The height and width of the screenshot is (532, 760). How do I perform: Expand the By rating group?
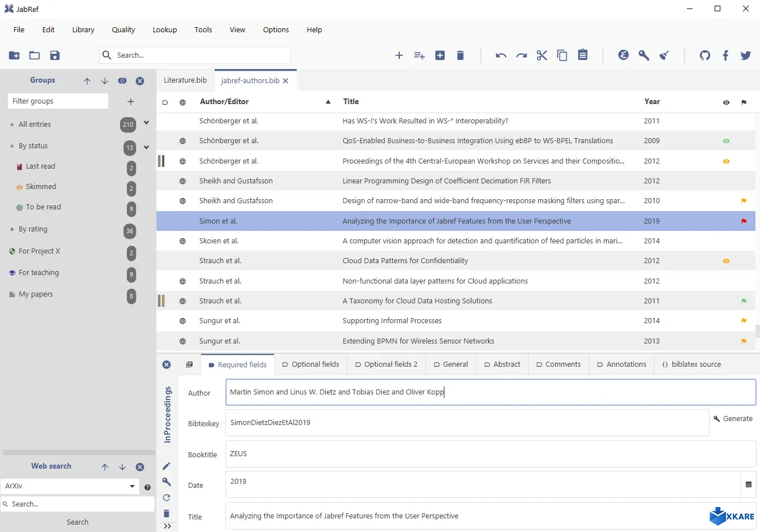tap(12, 229)
